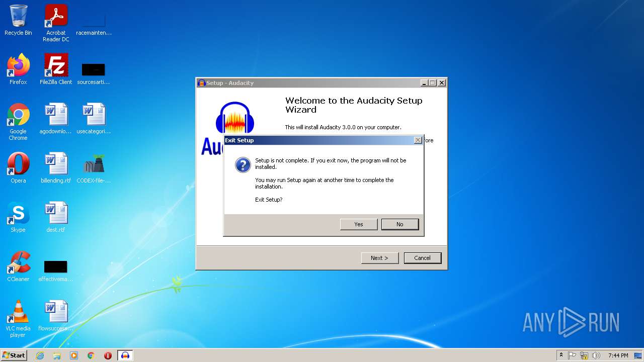Click the volume speaker tray icon
This screenshot has width=644, height=362.
(x=596, y=355)
